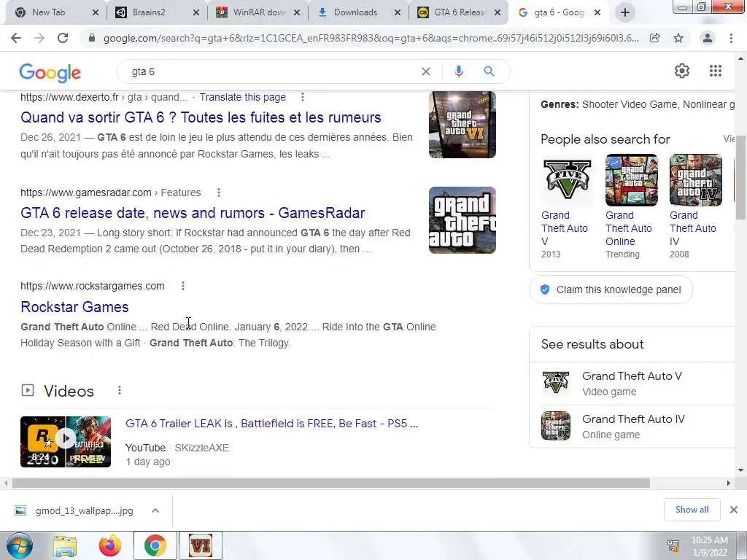Click Claim this knowledge panel button
This screenshot has width=747, height=560.
tap(611, 289)
